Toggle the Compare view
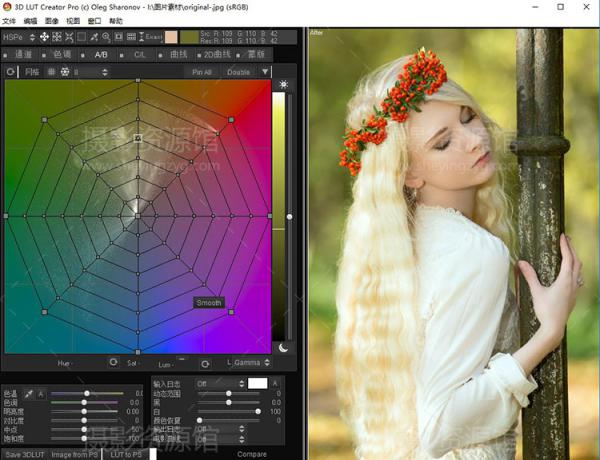600x460 pixels. 252,454
